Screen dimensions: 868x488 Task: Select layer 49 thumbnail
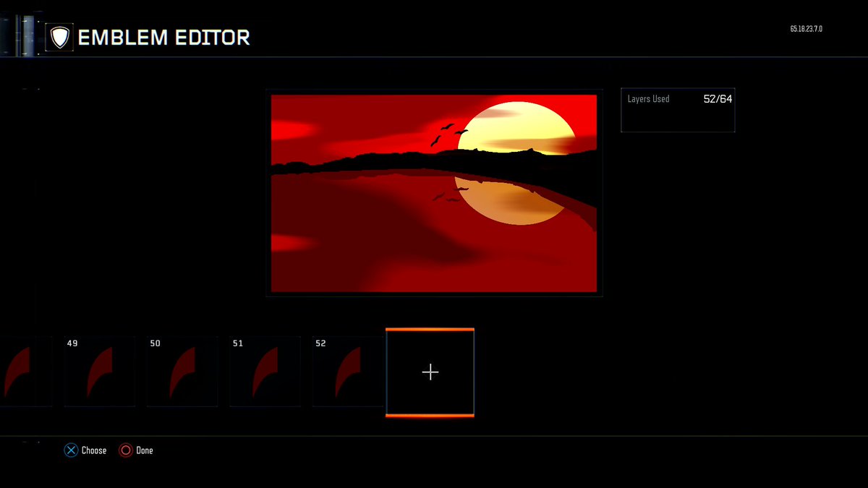[100, 372]
